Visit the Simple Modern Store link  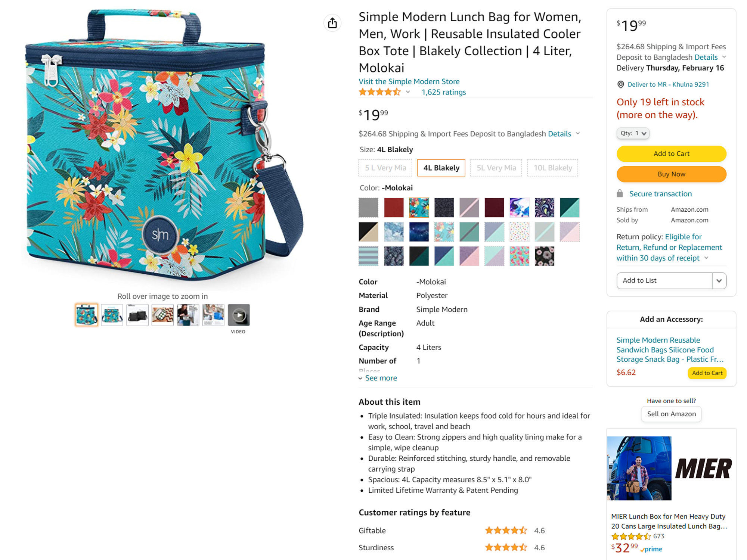pos(409,81)
